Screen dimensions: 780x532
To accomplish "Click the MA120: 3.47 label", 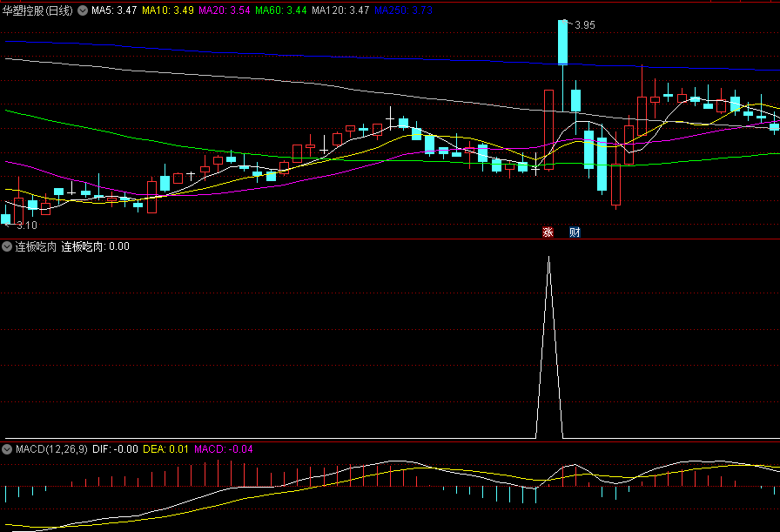I will coord(340,10).
